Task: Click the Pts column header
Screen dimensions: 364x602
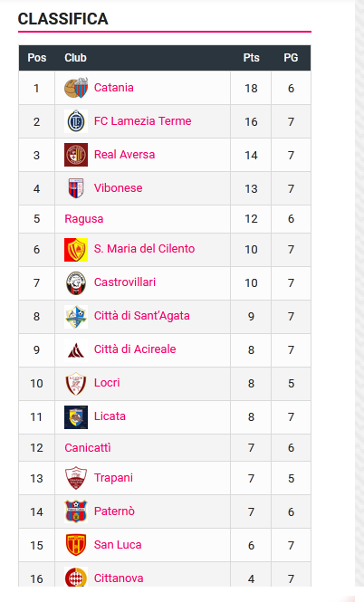Action: click(x=251, y=58)
